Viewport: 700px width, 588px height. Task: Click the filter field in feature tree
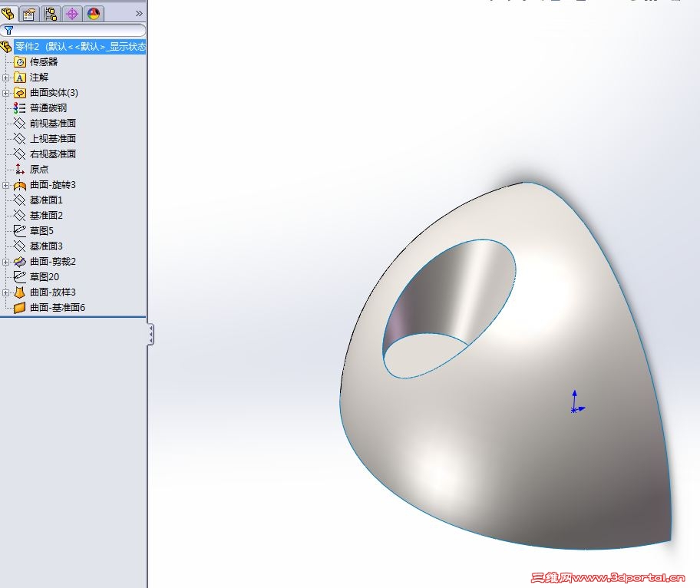tap(73, 30)
